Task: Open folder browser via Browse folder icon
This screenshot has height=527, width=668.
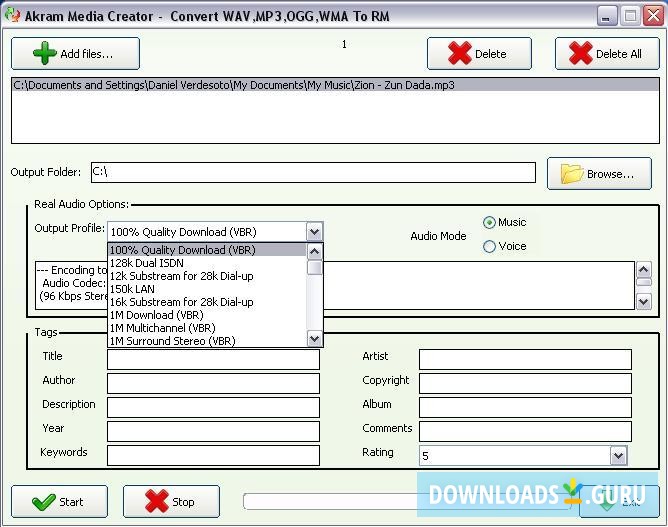Action: 572,174
